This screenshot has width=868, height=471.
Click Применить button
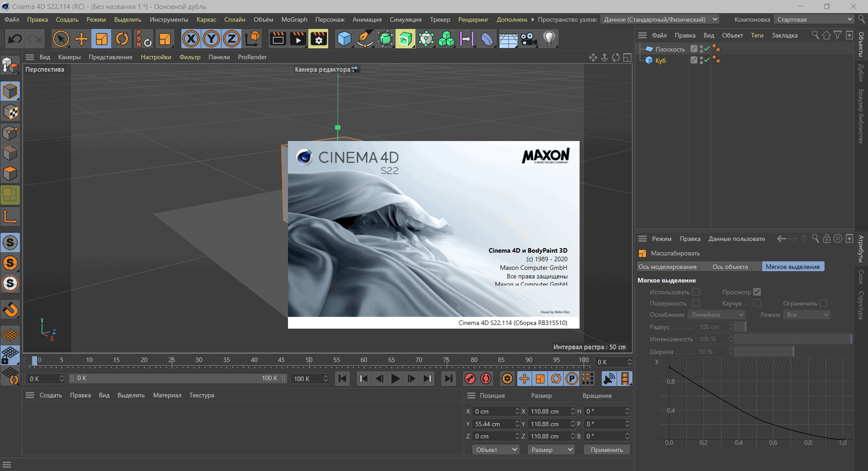coord(607,450)
